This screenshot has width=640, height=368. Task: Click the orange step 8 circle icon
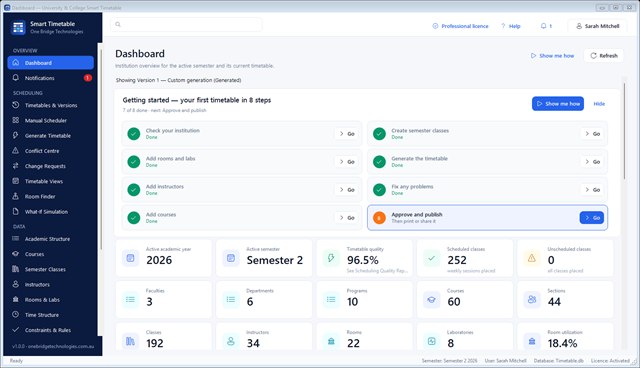click(x=379, y=218)
